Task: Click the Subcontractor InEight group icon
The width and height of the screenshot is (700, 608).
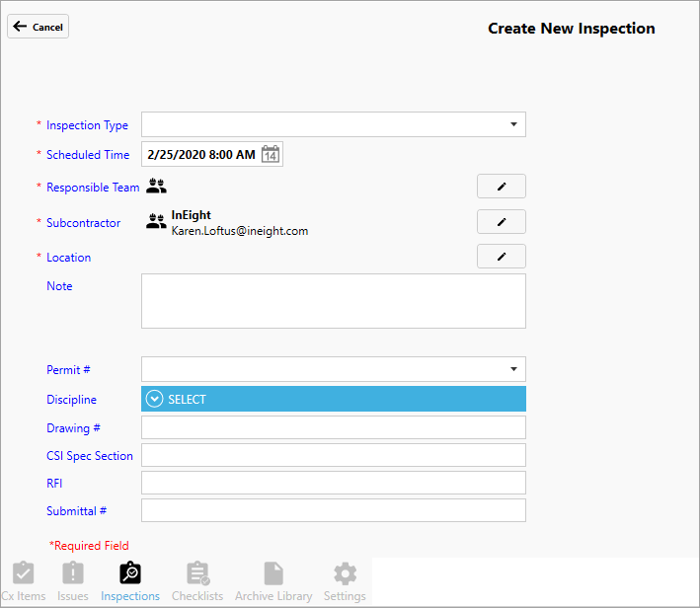Action: coord(156,222)
